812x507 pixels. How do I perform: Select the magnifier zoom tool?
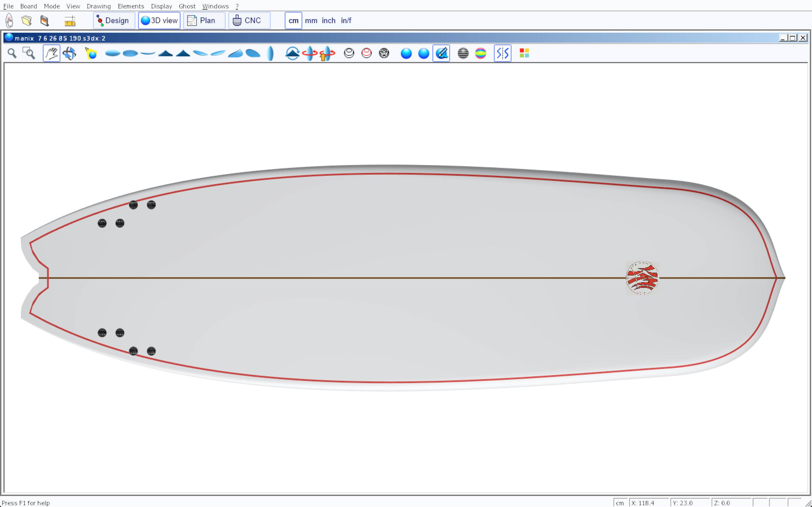[12, 53]
